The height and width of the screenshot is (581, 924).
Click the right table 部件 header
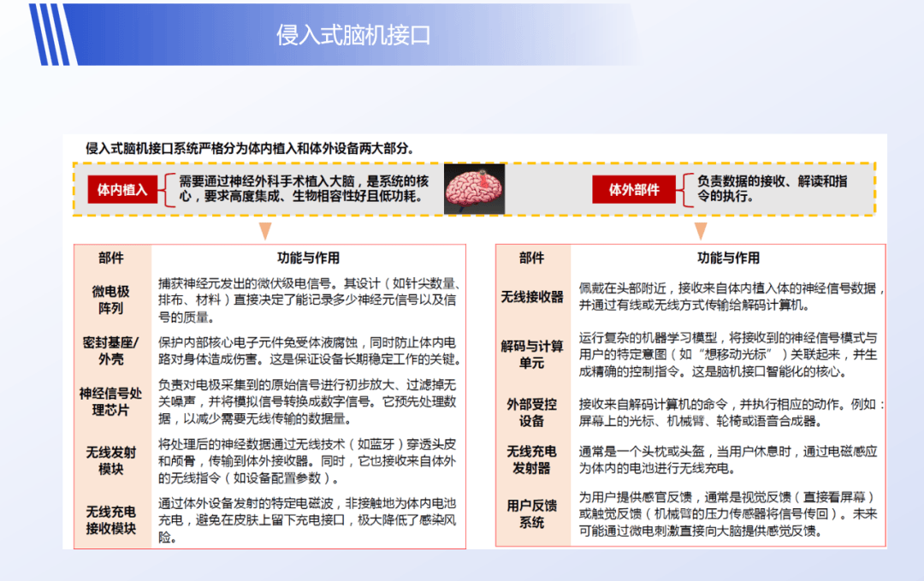point(531,258)
